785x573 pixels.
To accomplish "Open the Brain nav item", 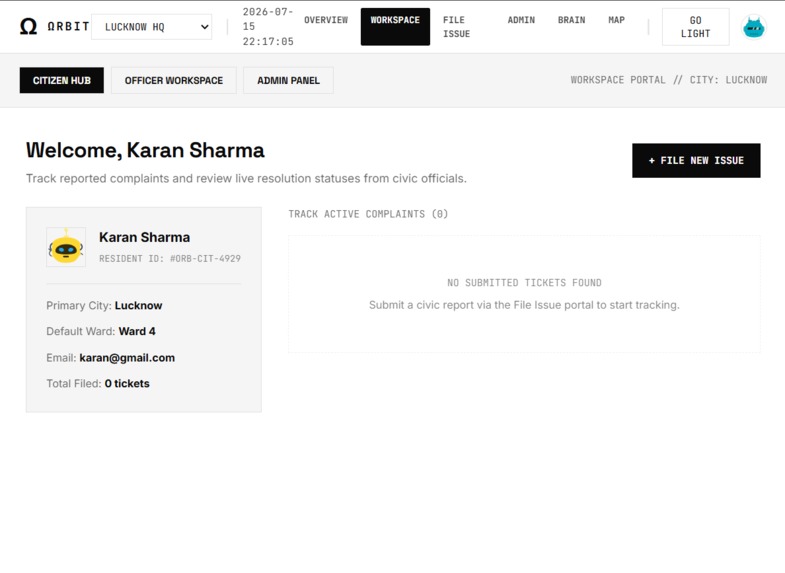I will pyautogui.click(x=571, y=20).
